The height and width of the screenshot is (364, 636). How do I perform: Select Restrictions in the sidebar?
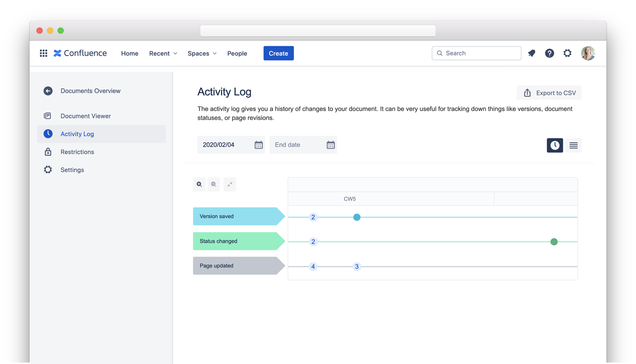click(x=77, y=152)
